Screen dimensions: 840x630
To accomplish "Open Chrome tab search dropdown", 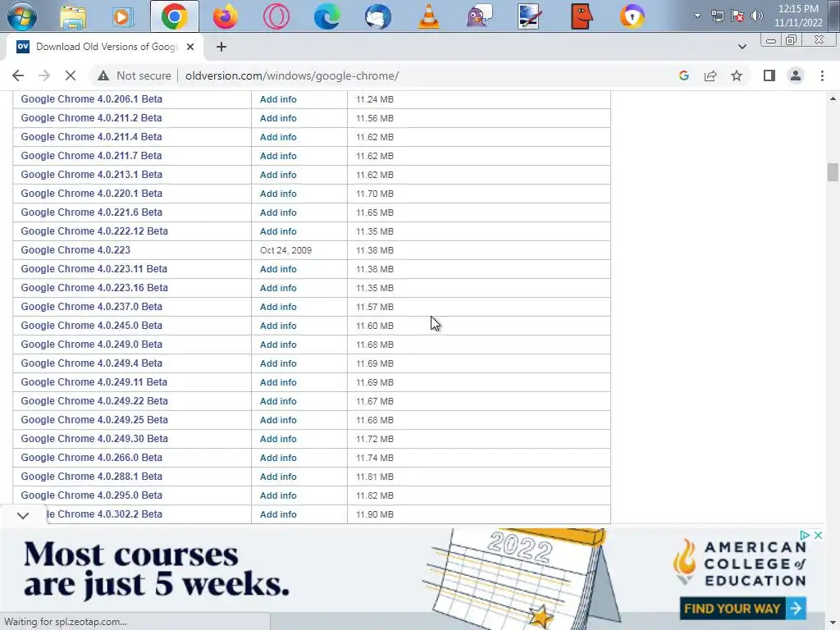I will tap(742, 47).
